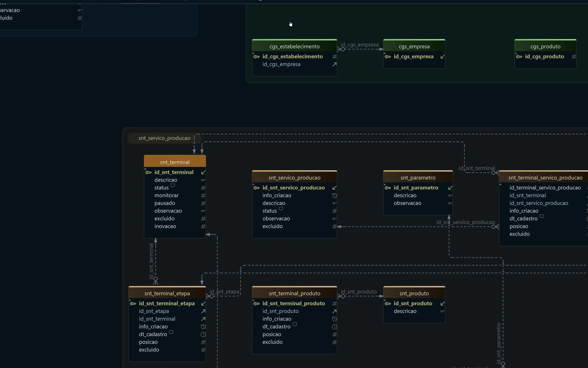Image resolution: width=588 pixels, height=368 pixels.
Task: Click the snt_servico_producao pill label above the diagram
Action: (164, 138)
